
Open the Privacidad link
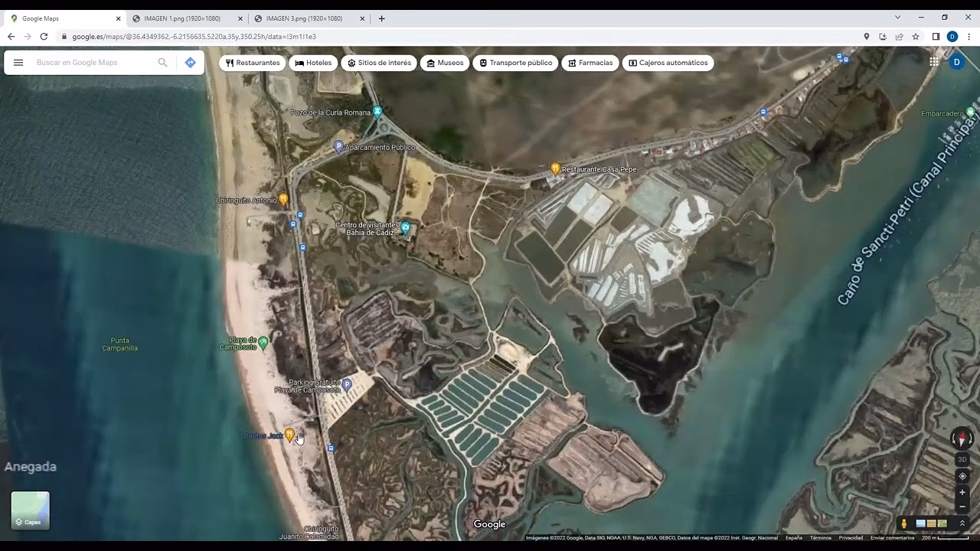coord(852,538)
